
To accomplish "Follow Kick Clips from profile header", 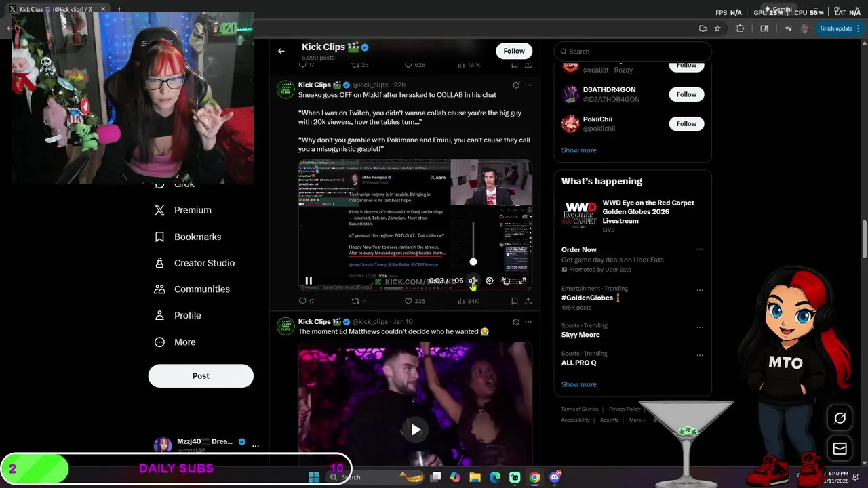I will coord(514,51).
